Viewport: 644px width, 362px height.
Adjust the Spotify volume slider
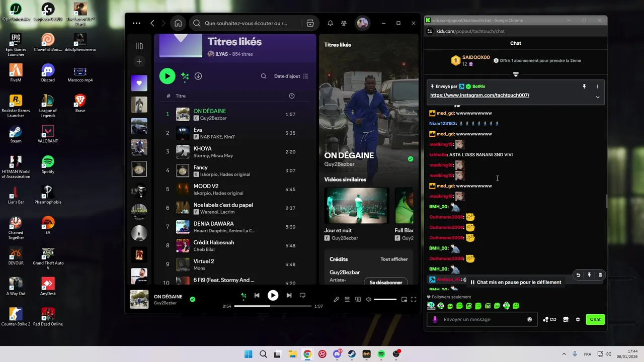(385, 300)
